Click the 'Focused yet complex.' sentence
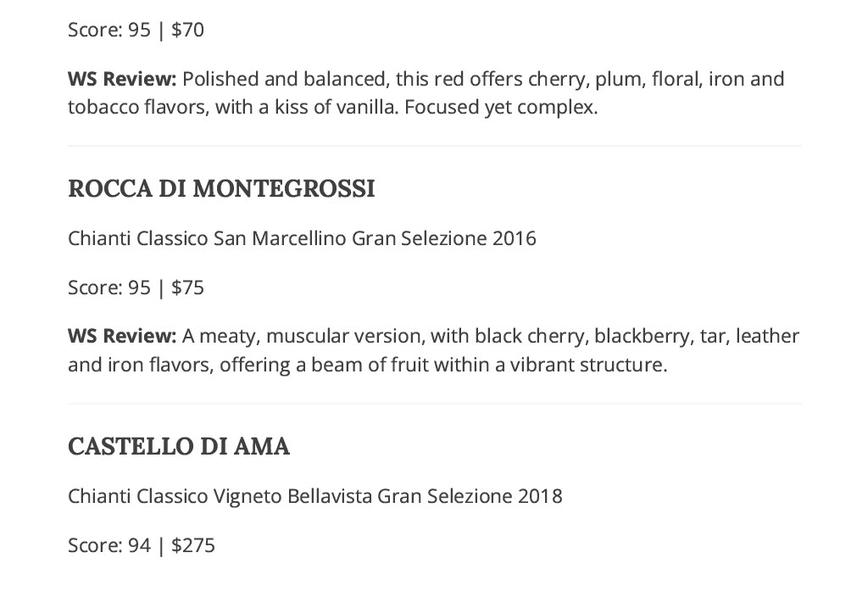The height and width of the screenshot is (614, 868). pyautogui.click(x=501, y=108)
